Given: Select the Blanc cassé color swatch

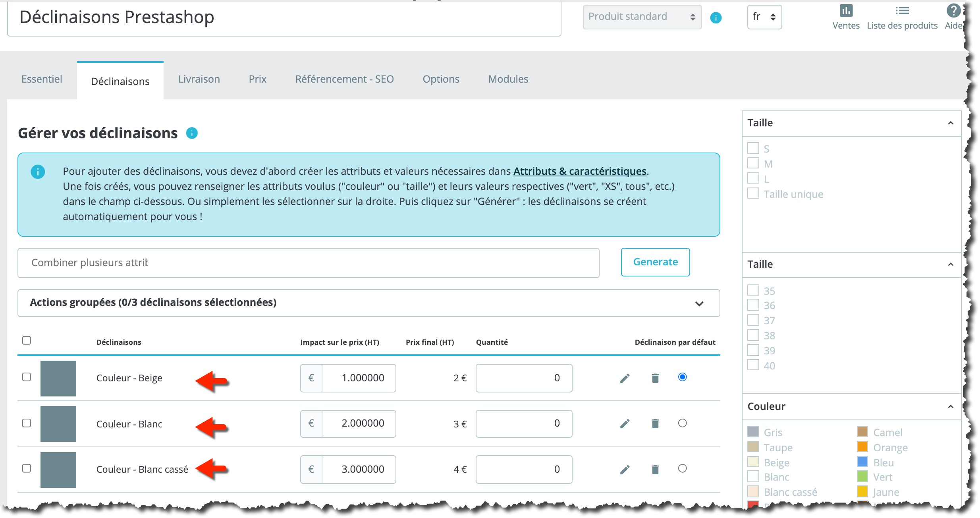Looking at the screenshot, I should (753, 491).
